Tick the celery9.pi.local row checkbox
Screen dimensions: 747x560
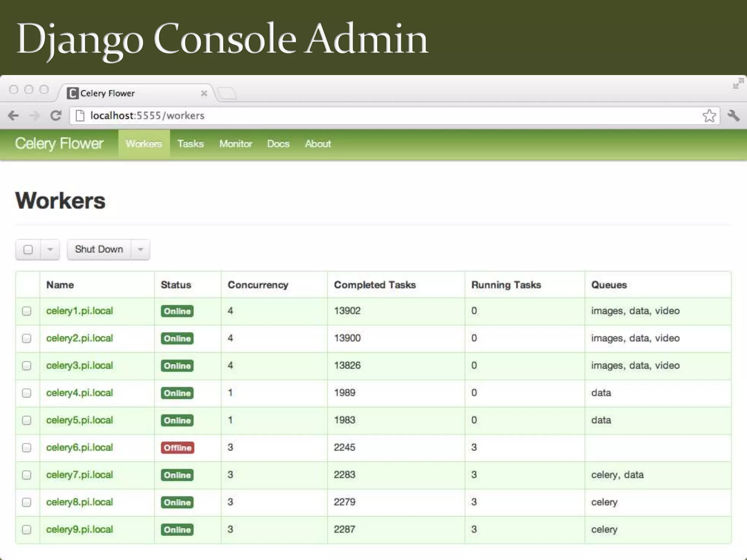pyautogui.click(x=27, y=530)
